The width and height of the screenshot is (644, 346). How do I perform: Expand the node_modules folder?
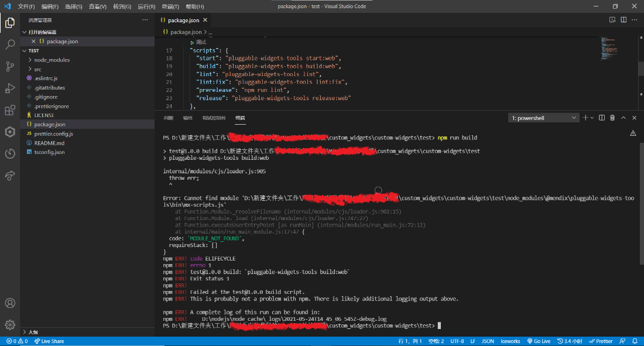(x=52, y=60)
